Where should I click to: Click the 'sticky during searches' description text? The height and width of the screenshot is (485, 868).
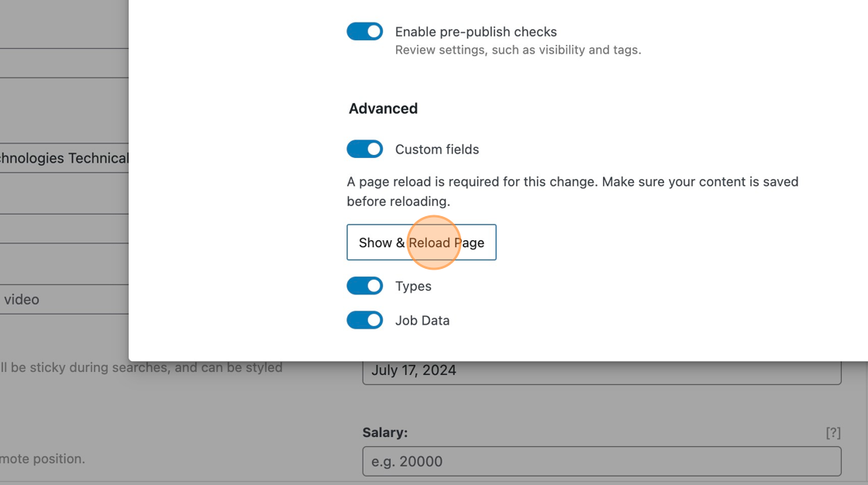point(141,367)
